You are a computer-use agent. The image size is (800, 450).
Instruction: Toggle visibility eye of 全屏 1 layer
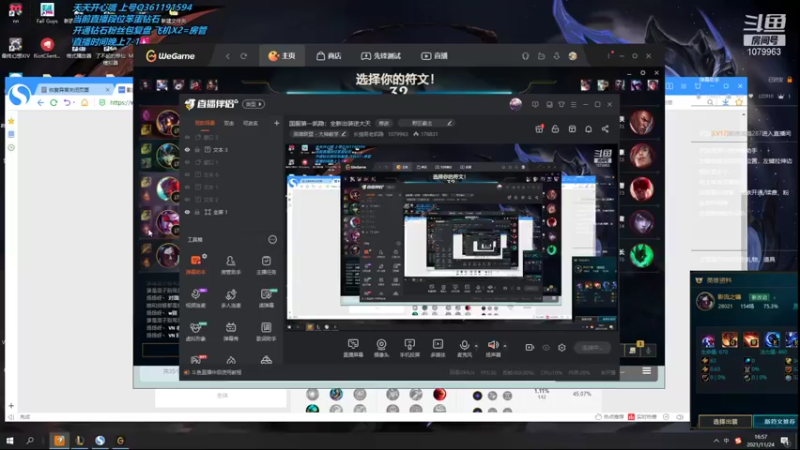pyautogui.click(x=187, y=212)
